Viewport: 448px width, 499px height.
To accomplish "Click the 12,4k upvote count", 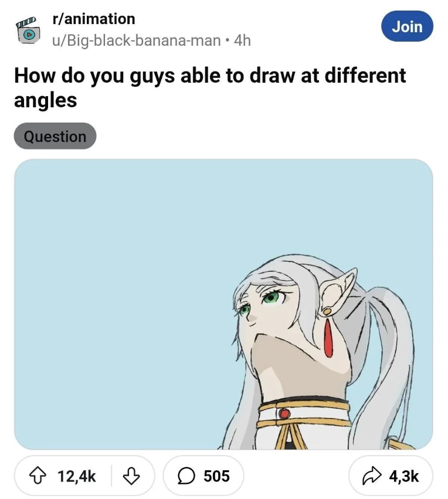I will pyautogui.click(x=77, y=476).
